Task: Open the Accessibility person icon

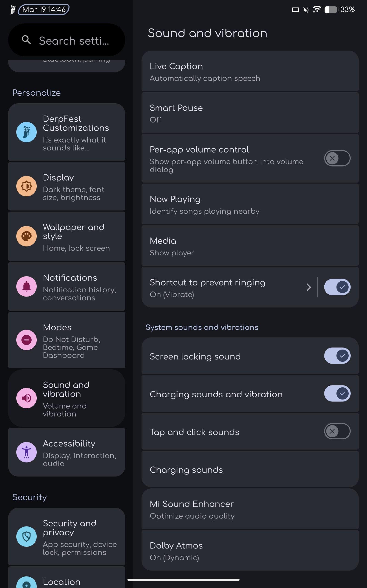Action: pos(26,452)
